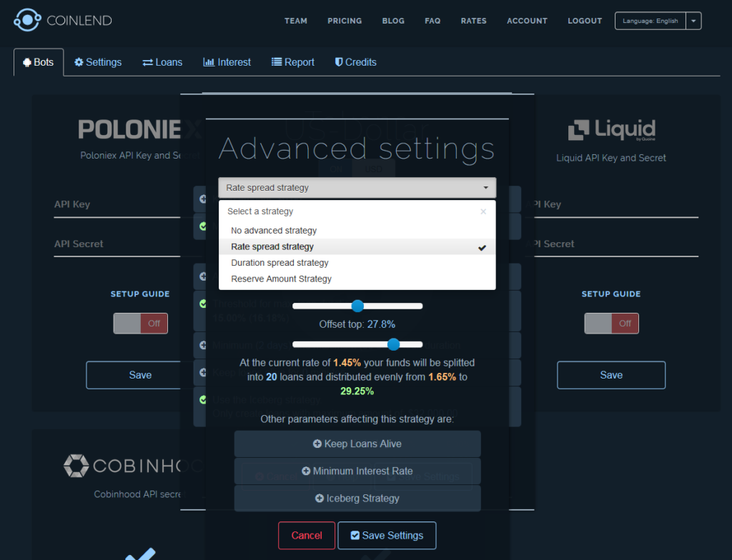Click the slider below Offset top 27.8%

pos(357,344)
